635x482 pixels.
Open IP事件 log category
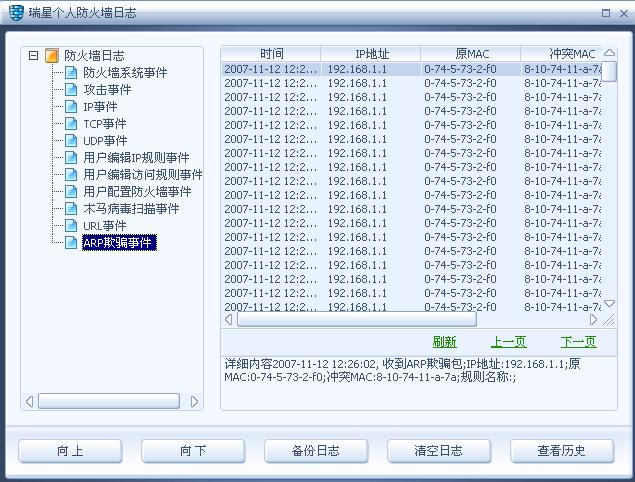tap(100, 107)
